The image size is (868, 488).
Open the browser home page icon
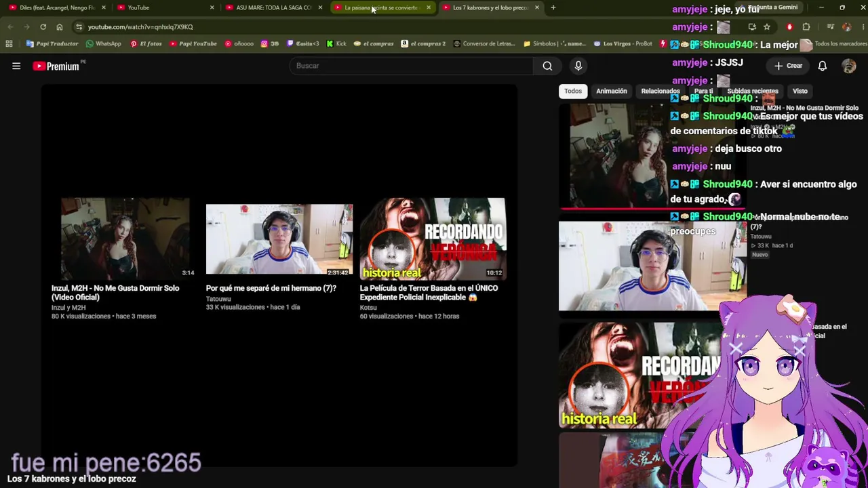coord(60,27)
